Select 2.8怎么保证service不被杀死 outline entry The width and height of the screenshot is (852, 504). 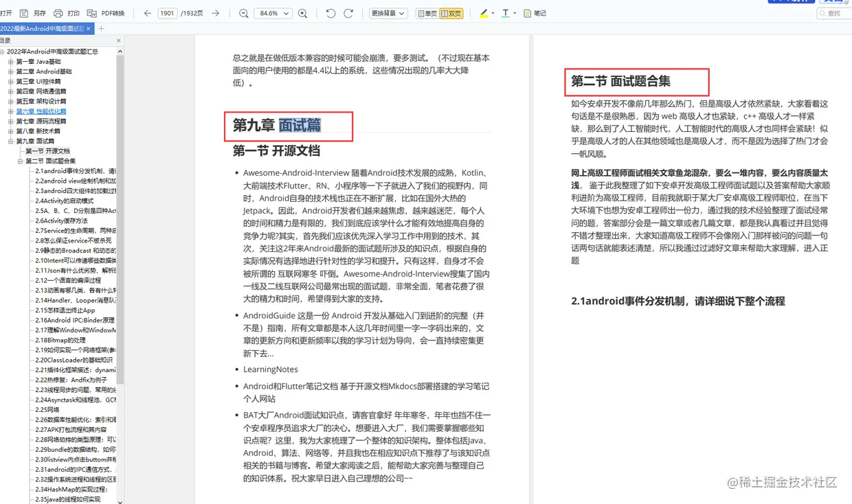[x=73, y=240]
